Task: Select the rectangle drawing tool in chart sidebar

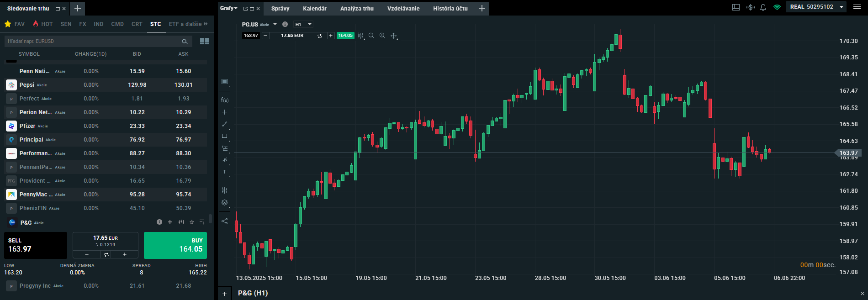Action: tap(224, 136)
